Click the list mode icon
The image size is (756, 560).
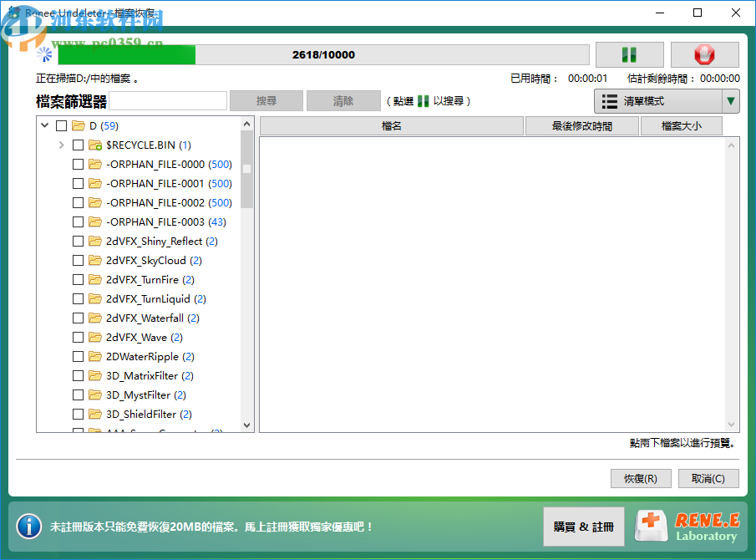click(x=610, y=101)
